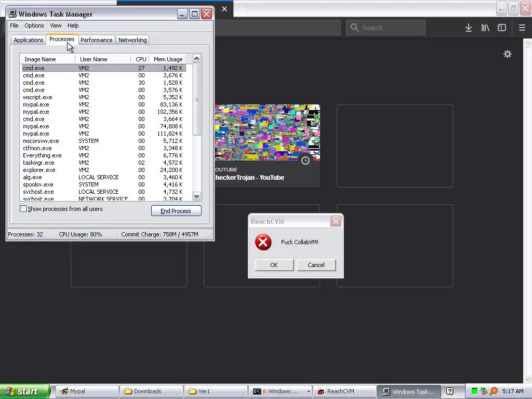Open Task Manager Options menu
The height and width of the screenshot is (399, 532).
[34, 25]
